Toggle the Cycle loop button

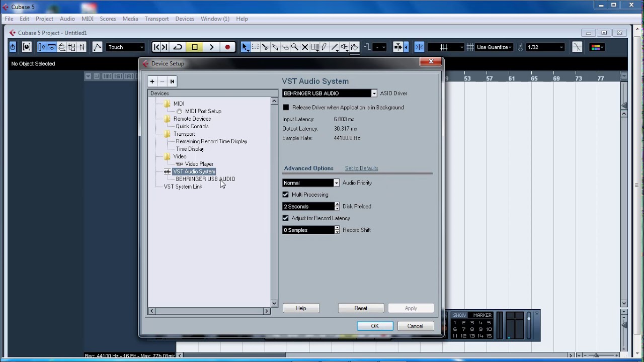[178, 47]
